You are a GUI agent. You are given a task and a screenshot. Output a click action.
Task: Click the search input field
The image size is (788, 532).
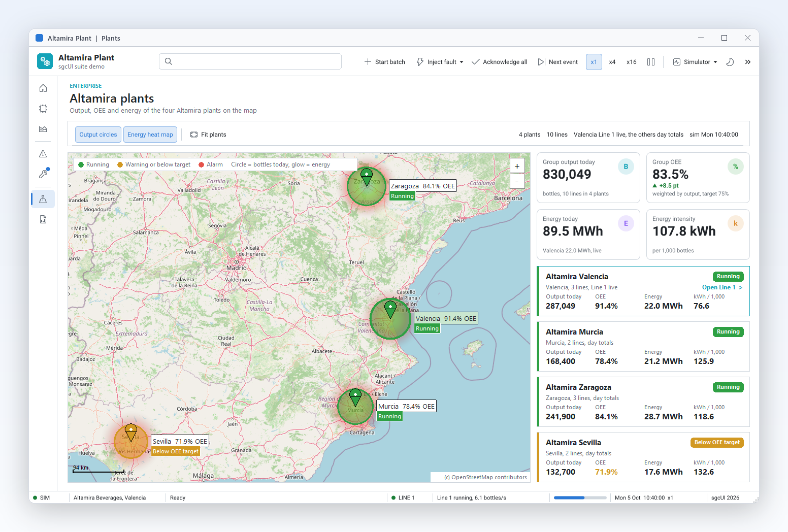tap(250, 61)
